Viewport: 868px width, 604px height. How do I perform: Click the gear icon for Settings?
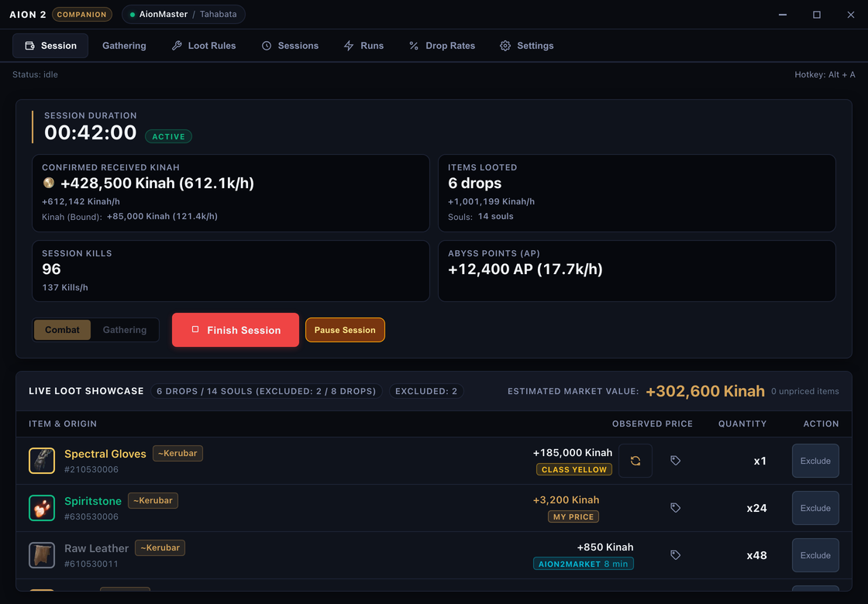click(x=505, y=46)
